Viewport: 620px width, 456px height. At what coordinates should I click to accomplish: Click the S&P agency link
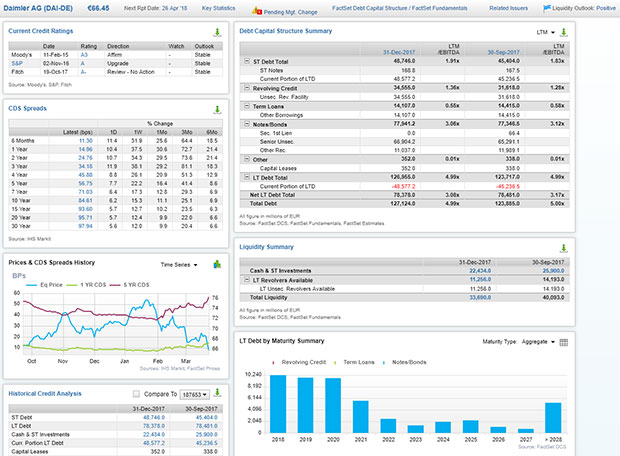click(17, 63)
